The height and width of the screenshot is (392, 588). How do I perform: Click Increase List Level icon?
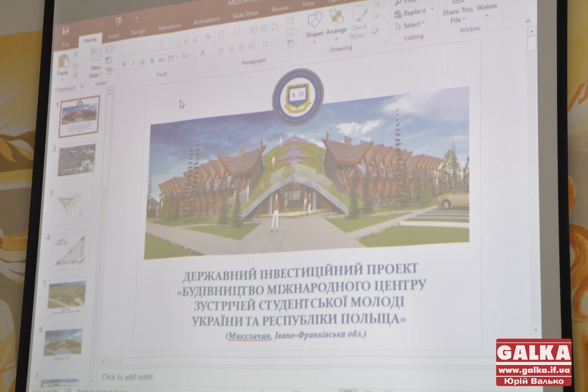click(x=264, y=28)
